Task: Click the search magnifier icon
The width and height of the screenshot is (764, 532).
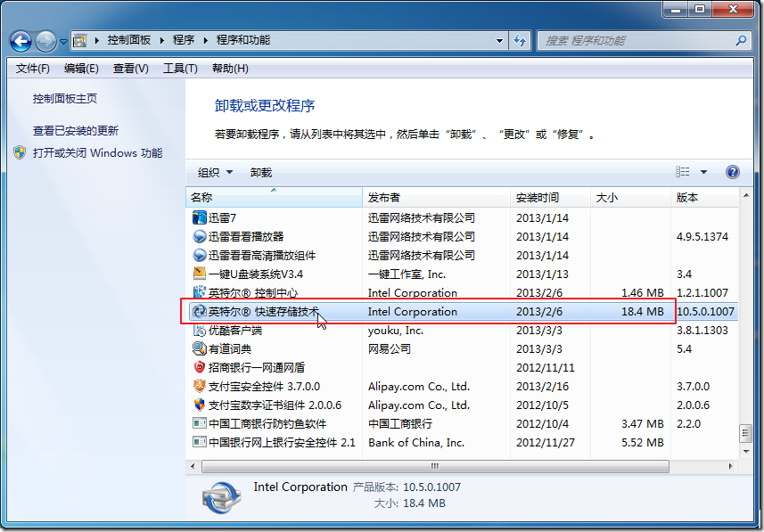Action: (x=741, y=40)
